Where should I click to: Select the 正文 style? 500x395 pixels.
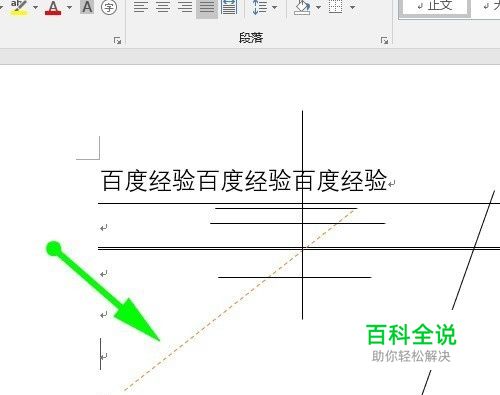[x=435, y=7]
